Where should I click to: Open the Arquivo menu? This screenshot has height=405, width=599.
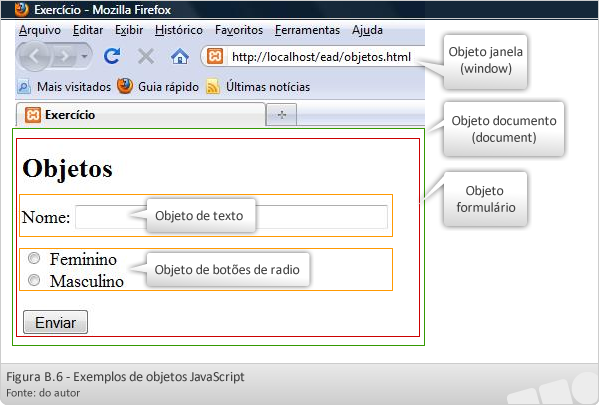[x=40, y=30]
